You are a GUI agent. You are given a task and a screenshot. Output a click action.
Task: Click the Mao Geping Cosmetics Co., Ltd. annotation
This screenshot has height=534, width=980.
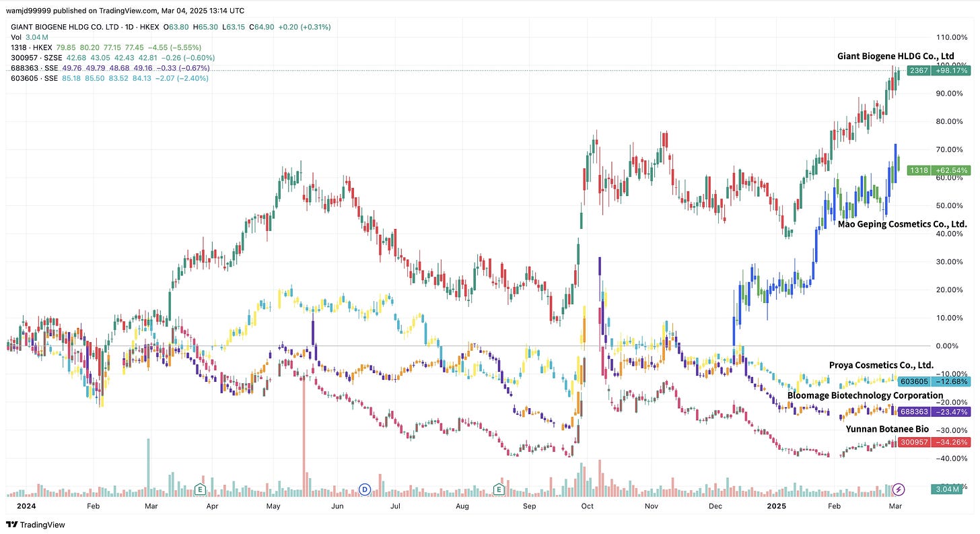902,224
